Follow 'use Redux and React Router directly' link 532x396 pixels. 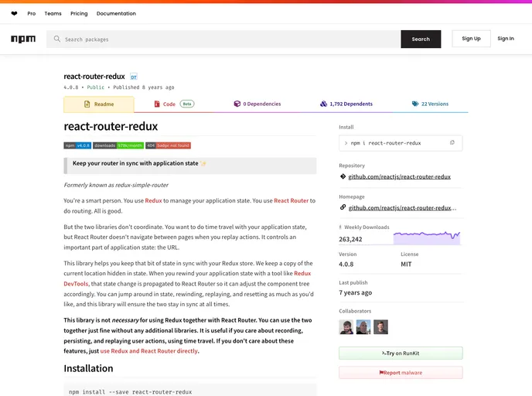(x=148, y=351)
